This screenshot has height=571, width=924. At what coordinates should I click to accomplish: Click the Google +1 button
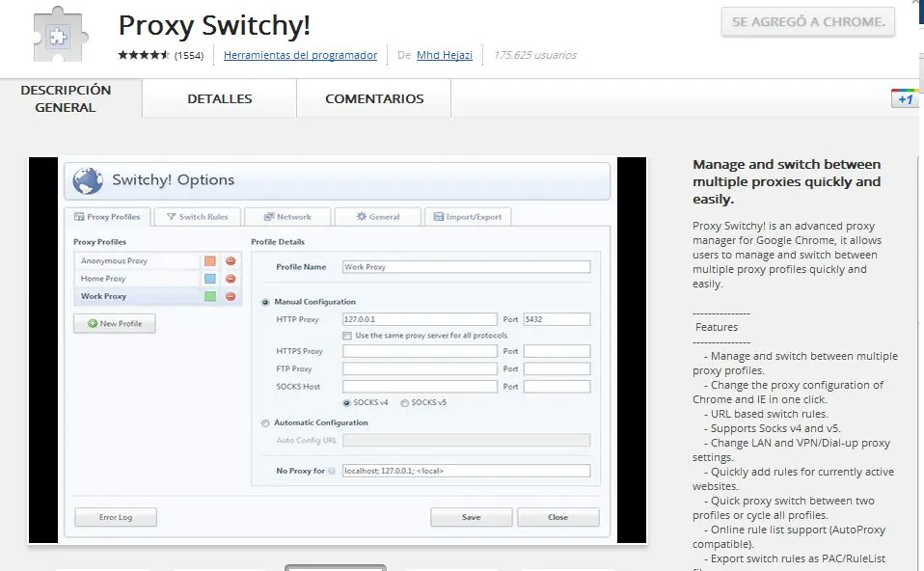click(x=905, y=99)
